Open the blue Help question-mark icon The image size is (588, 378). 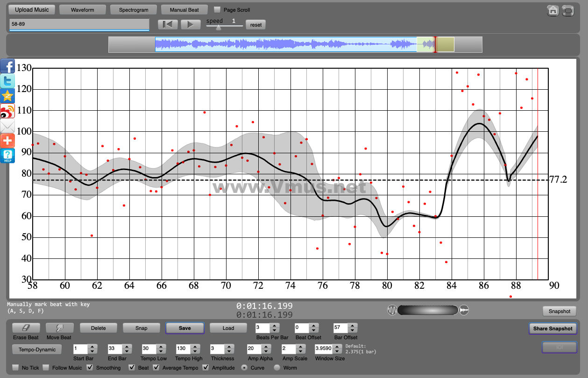pyautogui.click(x=7, y=156)
